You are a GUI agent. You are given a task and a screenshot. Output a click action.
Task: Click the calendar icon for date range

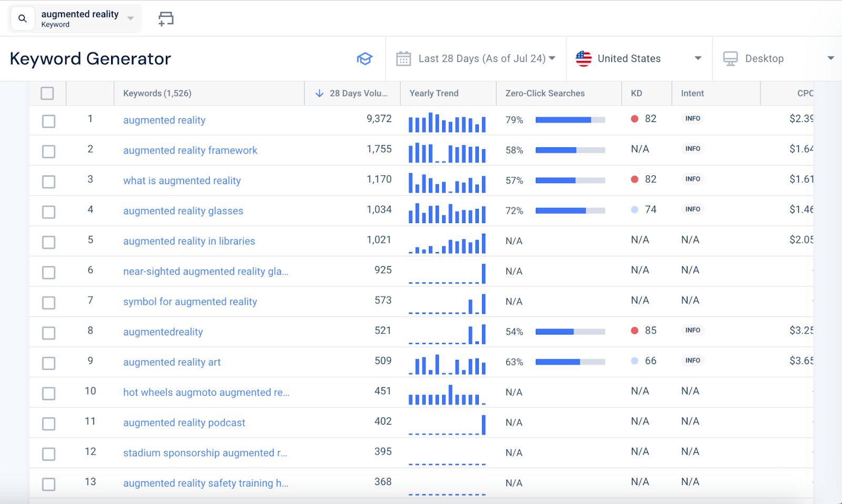[x=404, y=59]
